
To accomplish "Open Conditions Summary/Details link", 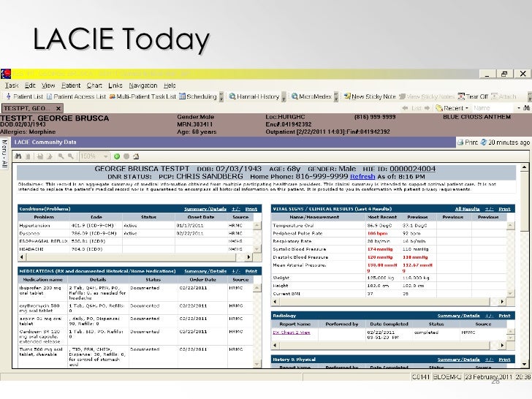I will point(205,209).
